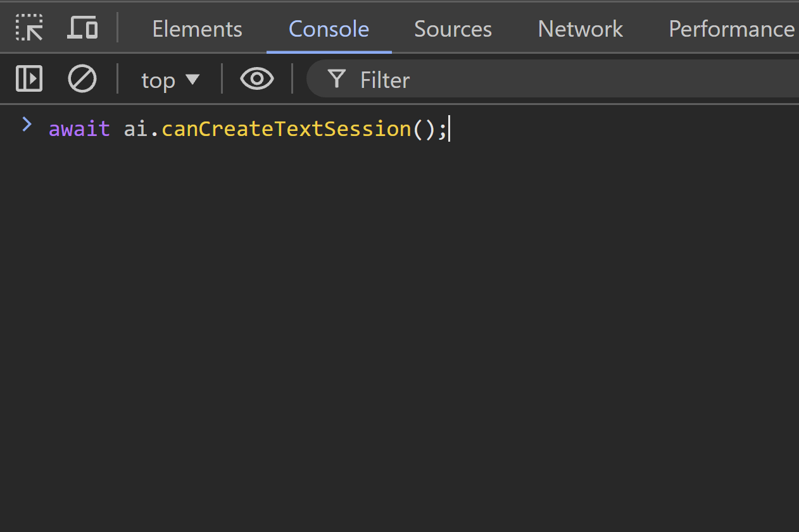The width and height of the screenshot is (799, 532).
Task: Click the blue console prompt chevron
Action: pyautogui.click(x=27, y=125)
